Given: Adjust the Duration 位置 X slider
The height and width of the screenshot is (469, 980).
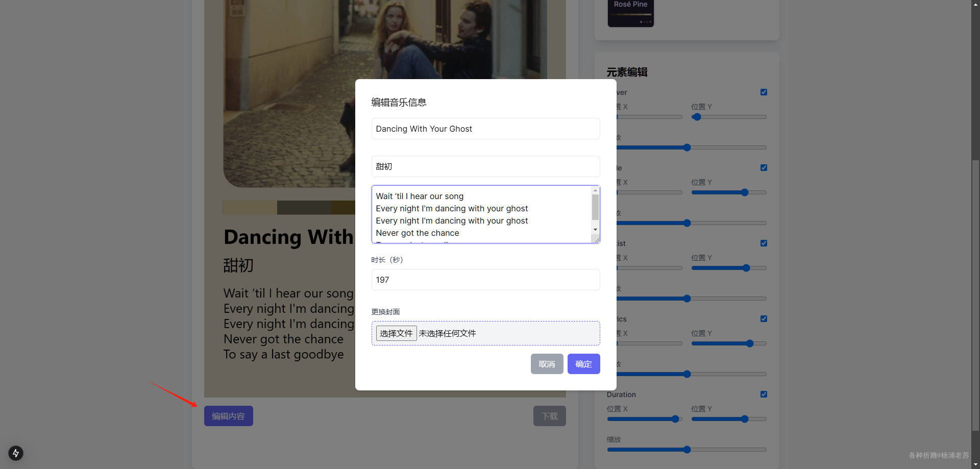Looking at the screenshot, I should [645, 419].
